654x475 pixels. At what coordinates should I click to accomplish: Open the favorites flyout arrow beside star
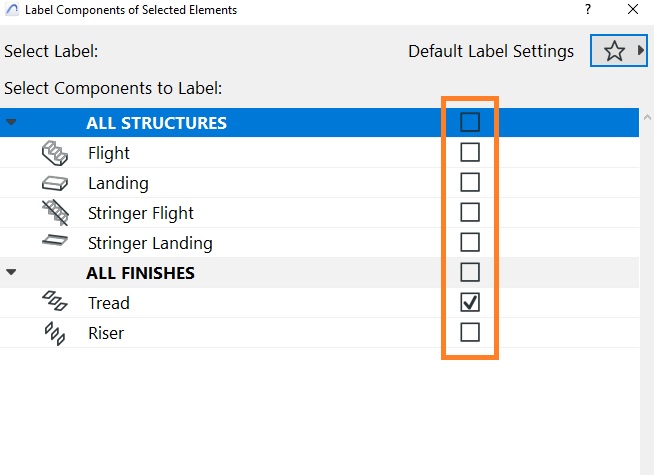point(640,50)
